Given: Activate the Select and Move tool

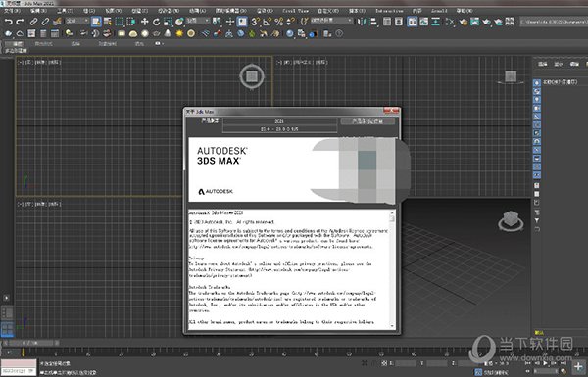Looking at the screenshot, I should tap(144, 22).
